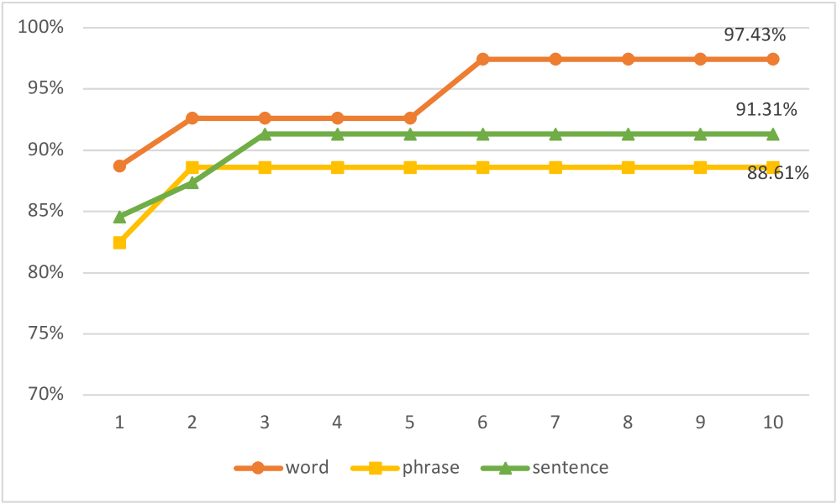The height and width of the screenshot is (504, 837).
Task: Click the x-axis label 10
Action: (x=772, y=423)
